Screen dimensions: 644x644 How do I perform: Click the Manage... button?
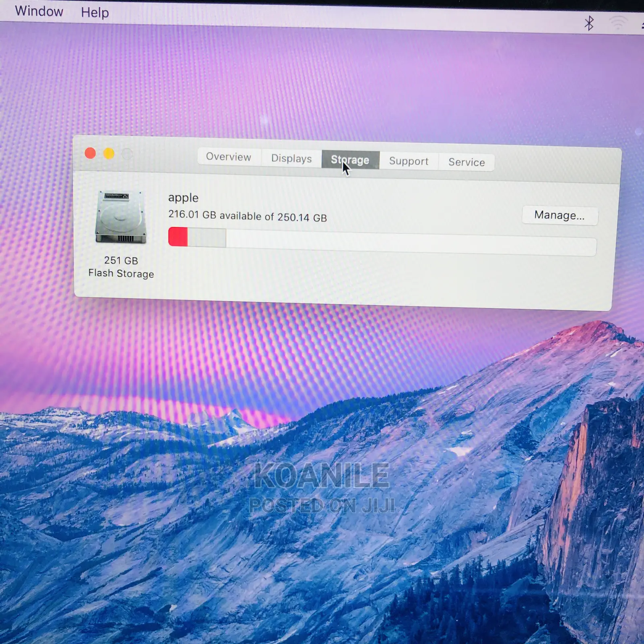coord(559,215)
